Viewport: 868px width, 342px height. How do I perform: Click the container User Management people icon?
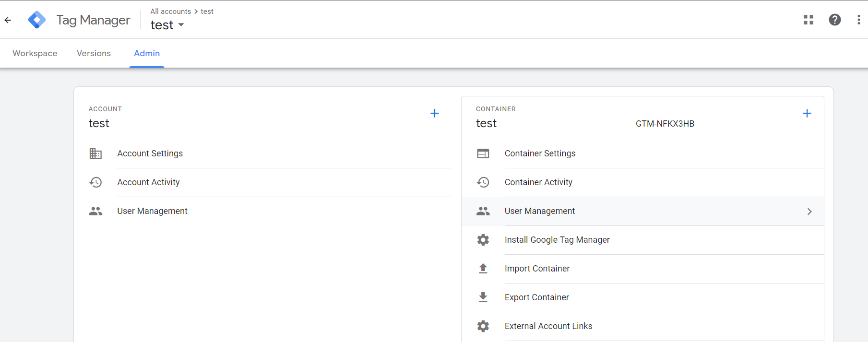(483, 211)
